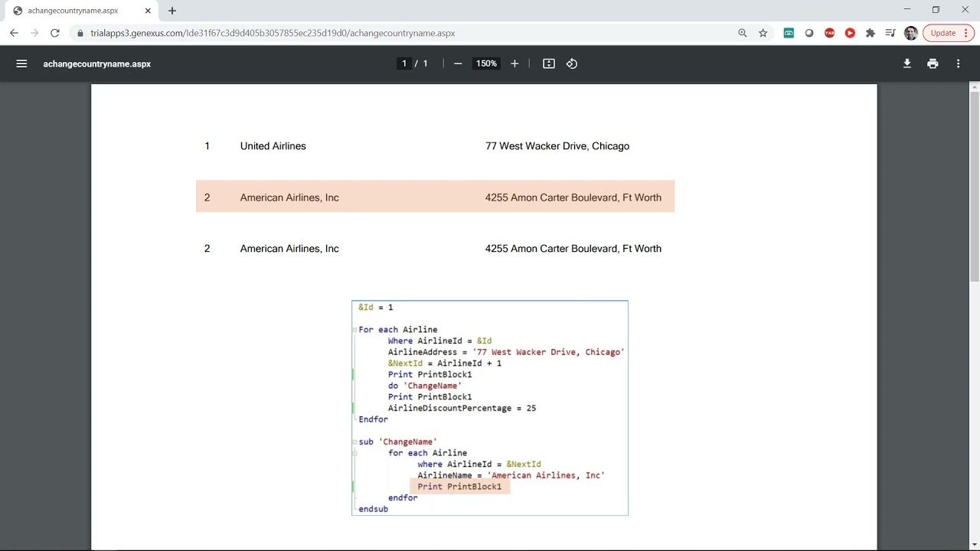
Task: View site information via lock icon
Action: (x=80, y=33)
